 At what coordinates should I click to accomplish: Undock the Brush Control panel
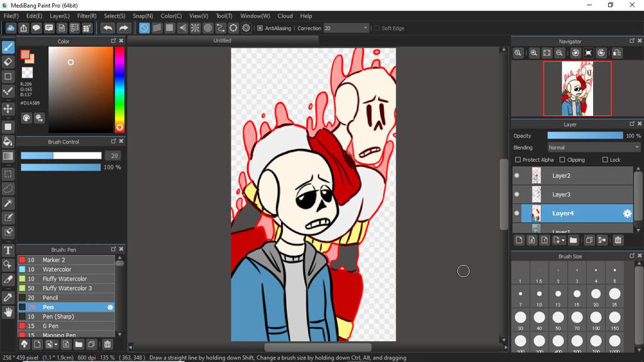[113, 141]
